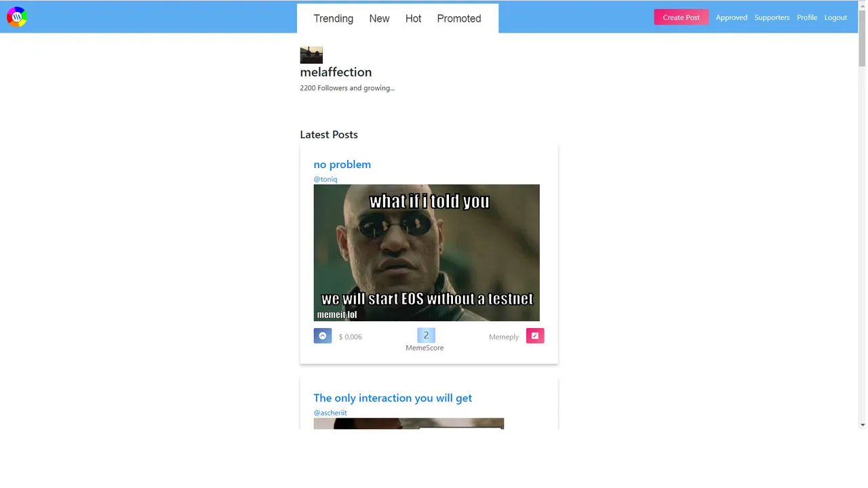Open 'The only interaction you will get' post
This screenshot has height=488, width=868.
tap(393, 398)
